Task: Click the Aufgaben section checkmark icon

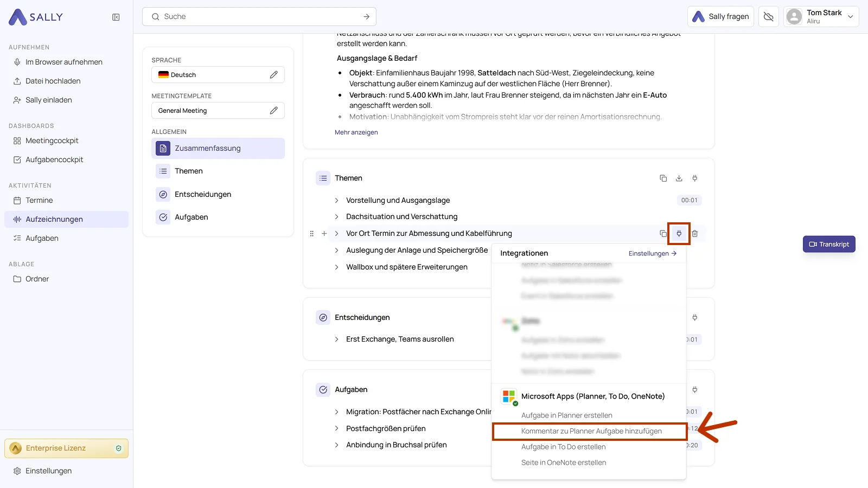Action: coord(323,389)
